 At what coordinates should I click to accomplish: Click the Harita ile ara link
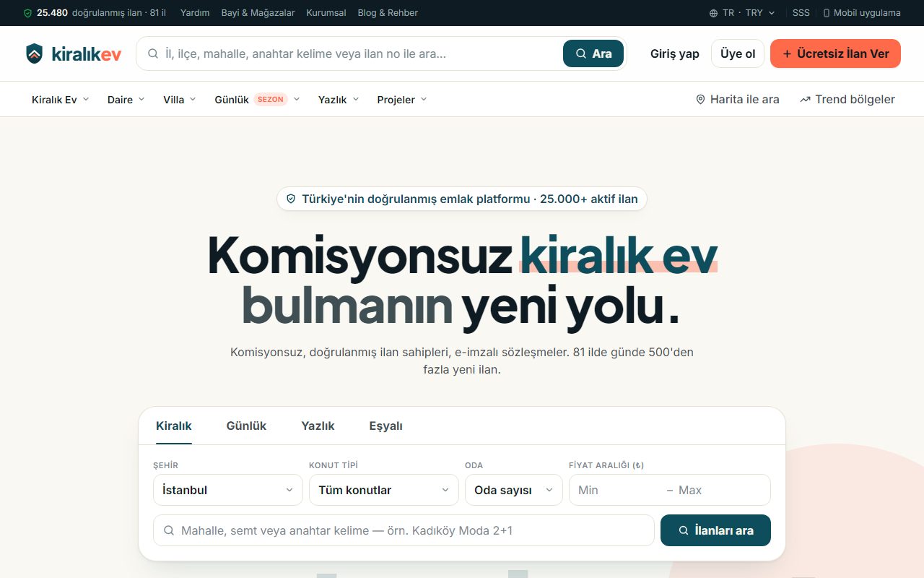(x=737, y=100)
